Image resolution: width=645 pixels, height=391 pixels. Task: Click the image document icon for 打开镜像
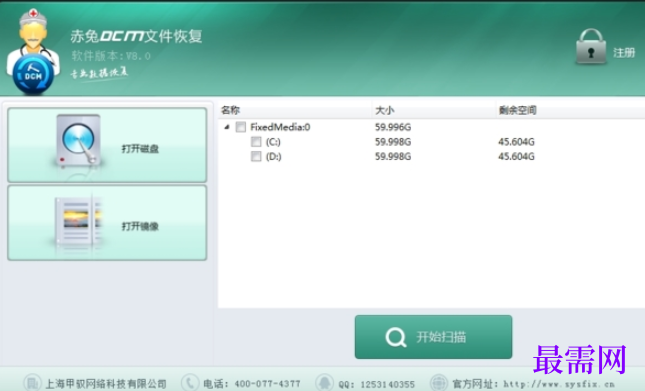click(78, 221)
